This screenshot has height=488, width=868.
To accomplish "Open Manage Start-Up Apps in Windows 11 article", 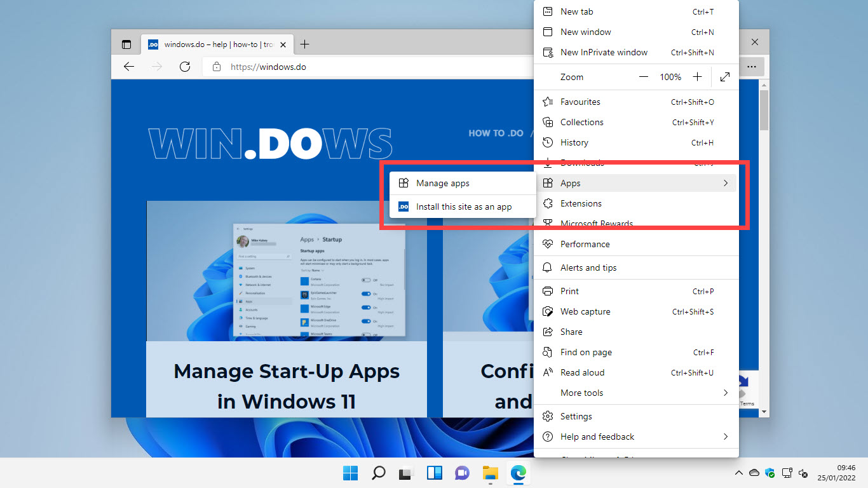I will pyautogui.click(x=287, y=386).
